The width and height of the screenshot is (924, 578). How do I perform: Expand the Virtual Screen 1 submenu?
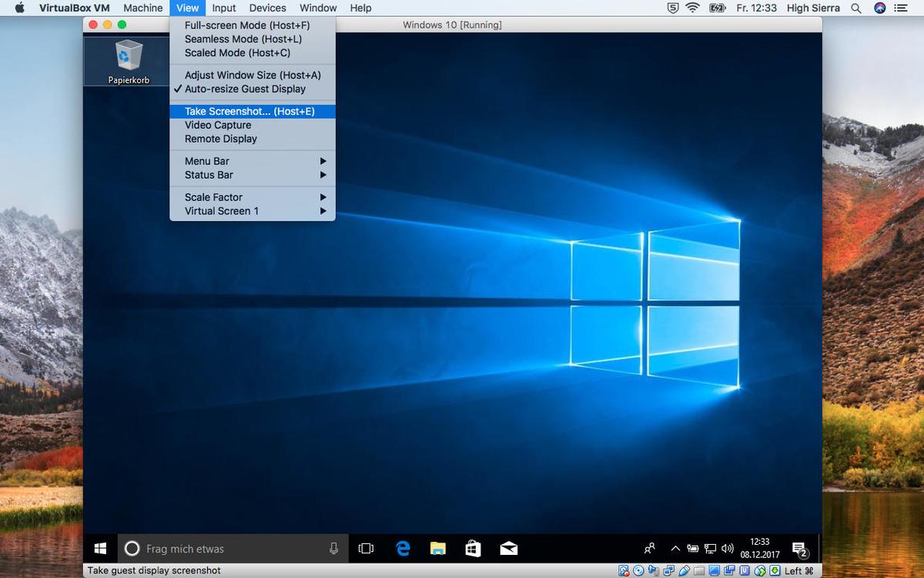coord(252,211)
